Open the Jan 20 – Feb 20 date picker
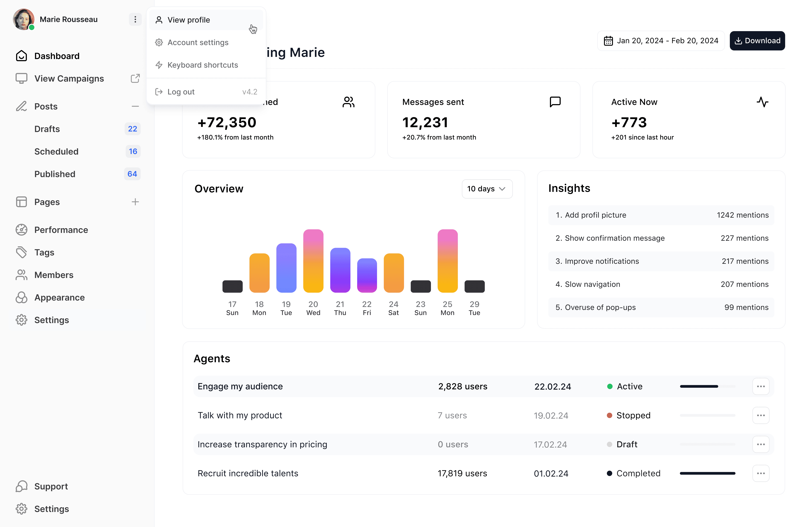This screenshot has width=812, height=527. (x=661, y=41)
